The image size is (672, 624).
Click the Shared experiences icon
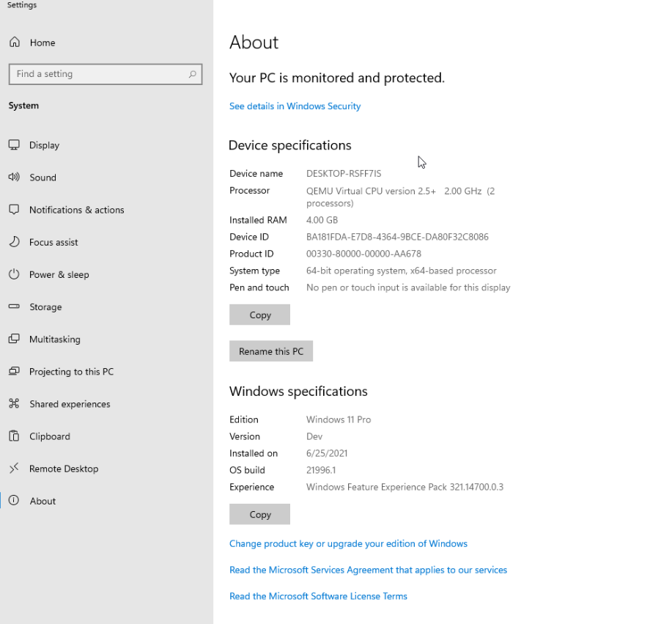[13, 403]
